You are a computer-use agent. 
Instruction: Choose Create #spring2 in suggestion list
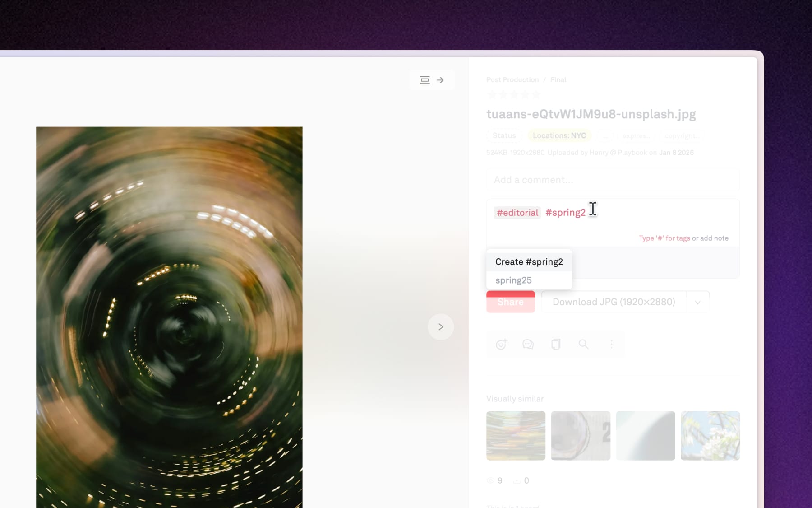pos(529,261)
